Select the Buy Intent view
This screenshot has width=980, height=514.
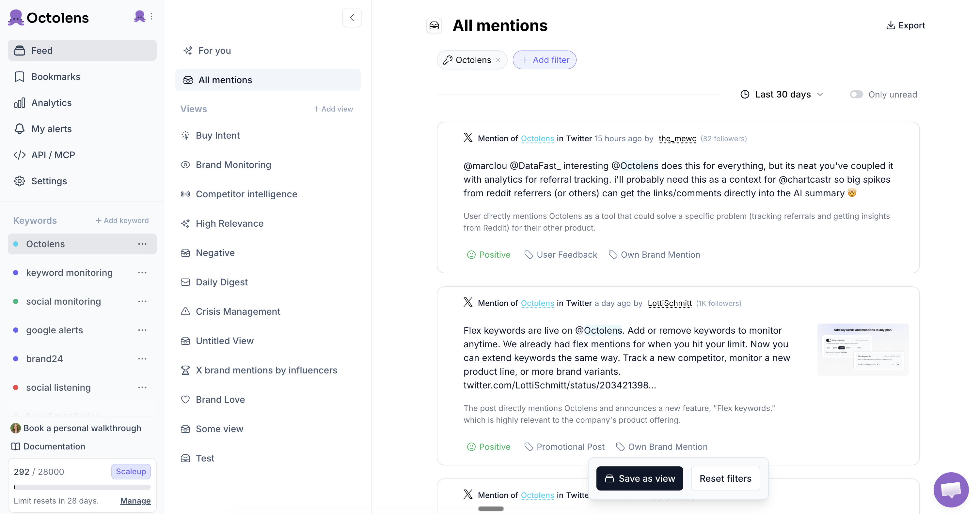click(x=218, y=135)
